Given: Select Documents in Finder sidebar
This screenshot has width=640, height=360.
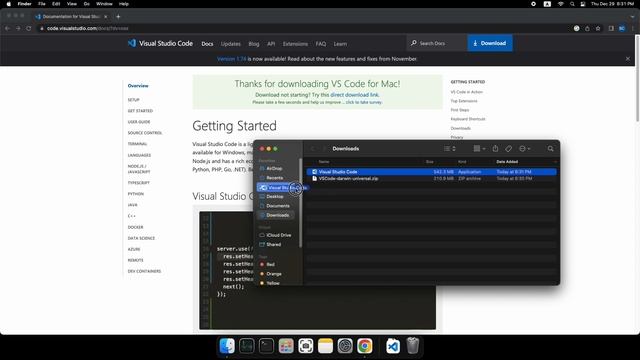Looking at the screenshot, I should point(278,206).
